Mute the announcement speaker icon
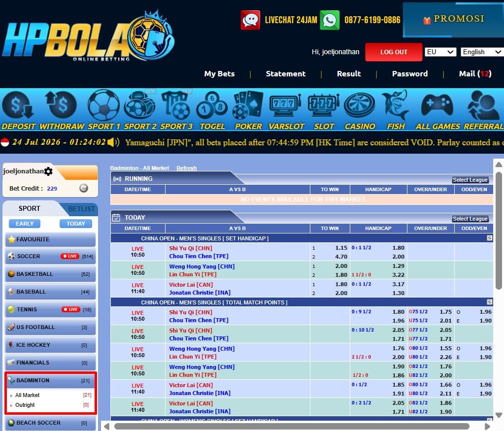This screenshot has width=504, height=431. [113, 142]
